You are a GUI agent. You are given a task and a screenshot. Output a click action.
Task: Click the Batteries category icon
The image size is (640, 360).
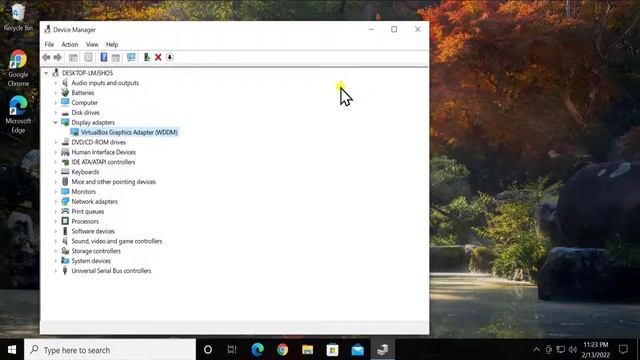click(x=65, y=93)
